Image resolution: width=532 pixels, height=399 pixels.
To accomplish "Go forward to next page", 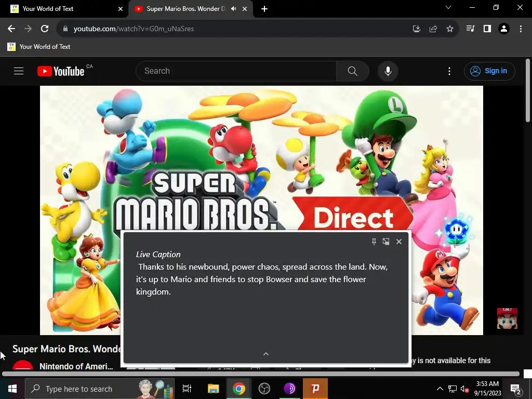I will (x=28, y=29).
